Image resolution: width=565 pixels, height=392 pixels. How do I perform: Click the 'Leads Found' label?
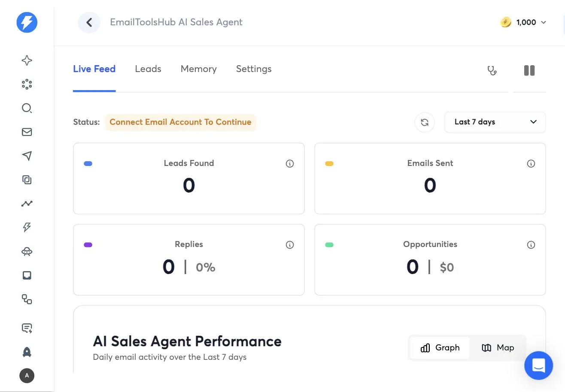(x=189, y=163)
